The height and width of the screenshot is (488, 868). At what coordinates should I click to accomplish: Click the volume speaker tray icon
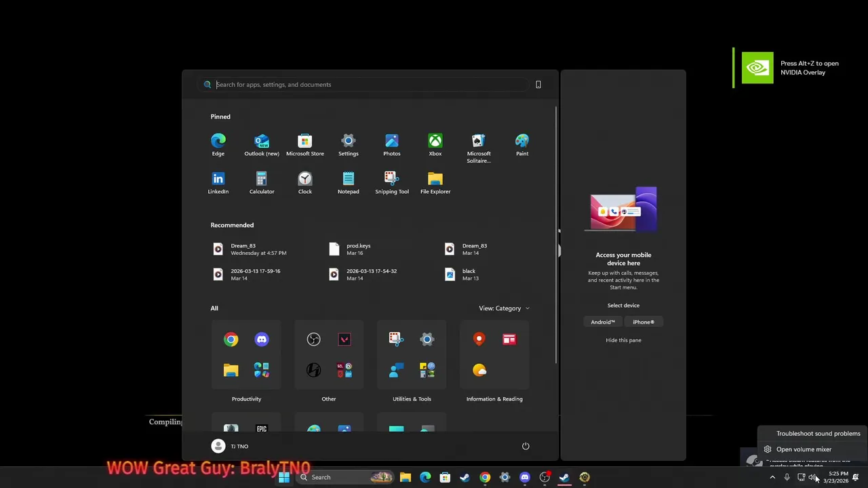[x=812, y=477]
